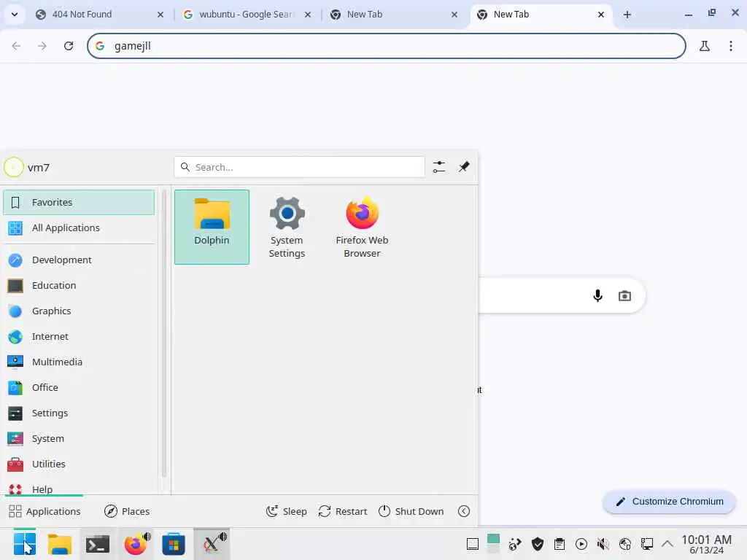Viewport: 747px width, 560px height.
Task: Open the store app in taskbar
Action: (x=174, y=544)
